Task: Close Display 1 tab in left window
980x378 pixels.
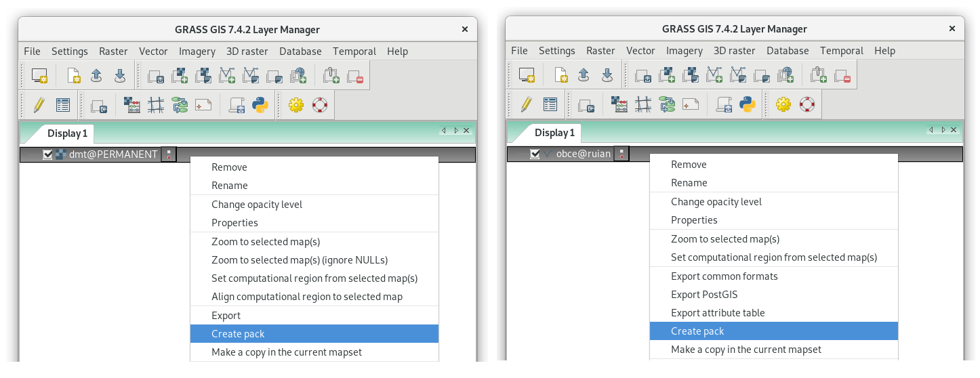Action: (x=466, y=130)
